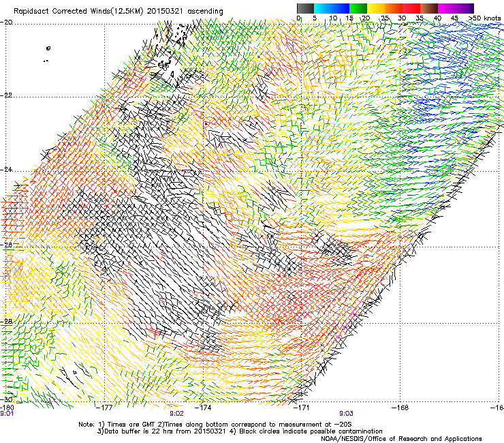Click the cyan-blue 5-15 knots legend band
The height and width of the screenshot is (443, 504).
(x=332, y=8)
